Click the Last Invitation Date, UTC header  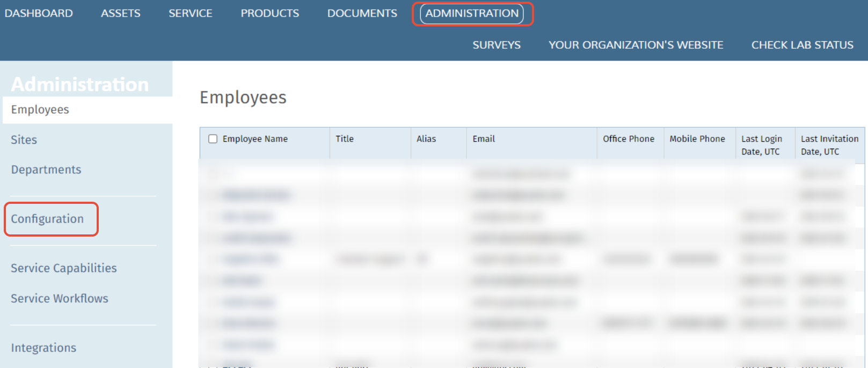click(830, 145)
